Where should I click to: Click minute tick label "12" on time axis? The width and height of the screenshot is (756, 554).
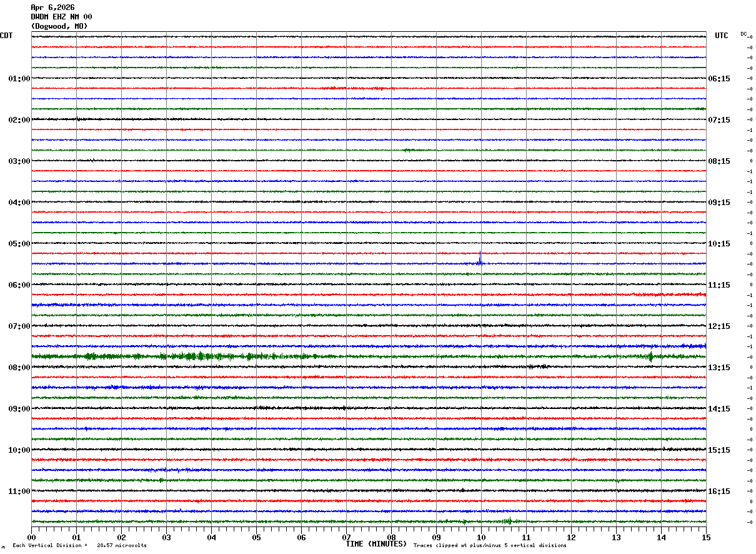point(571,537)
